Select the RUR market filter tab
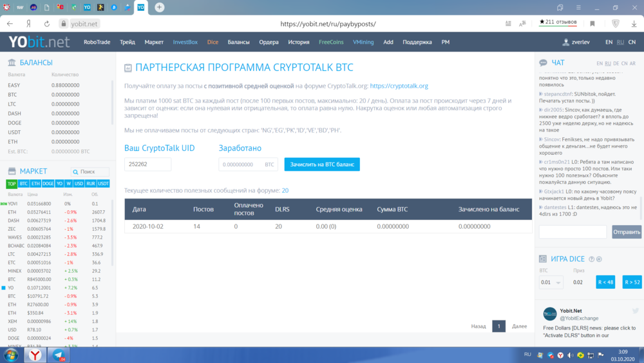 (90, 183)
